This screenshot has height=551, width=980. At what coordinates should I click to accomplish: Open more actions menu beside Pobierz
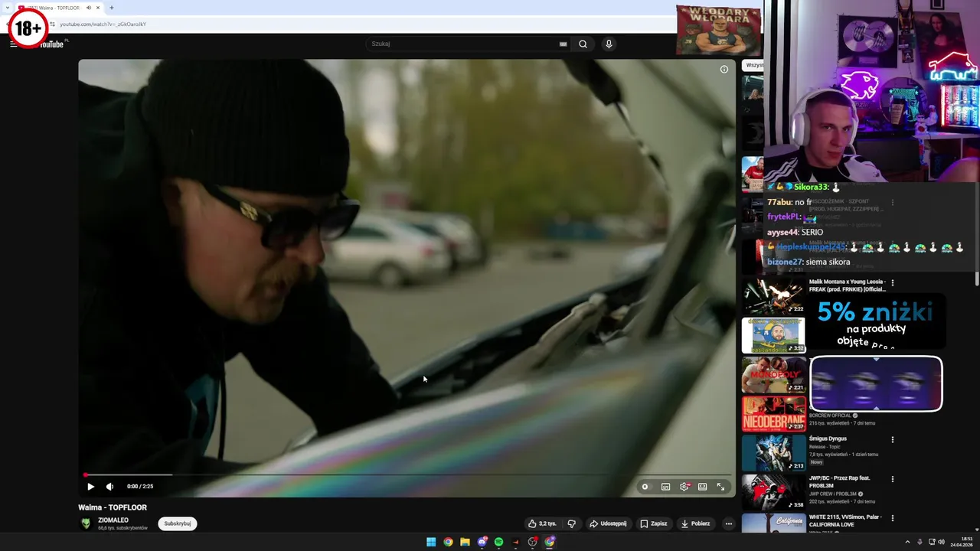(729, 523)
